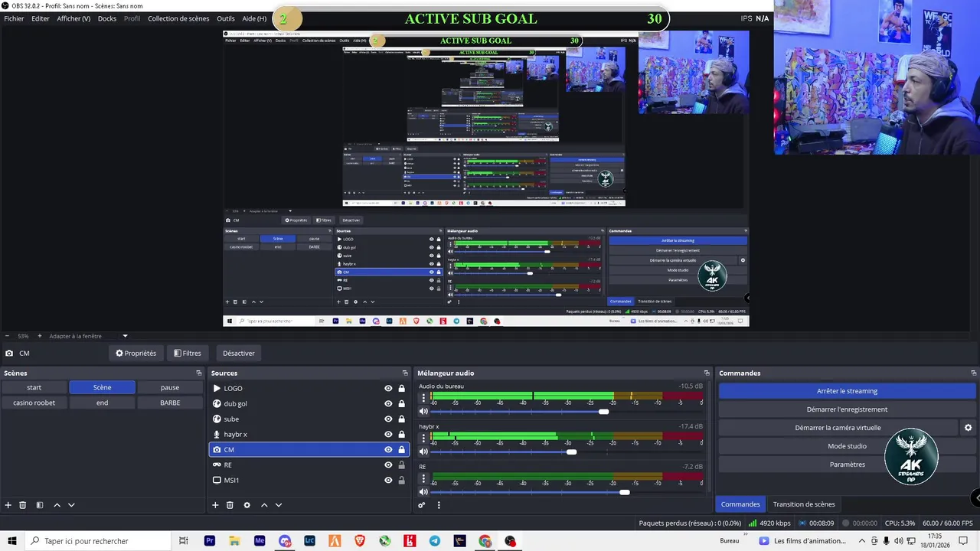Open options menu for Audio du bureau
Viewport: 980px width, 551px height.
[x=423, y=398]
